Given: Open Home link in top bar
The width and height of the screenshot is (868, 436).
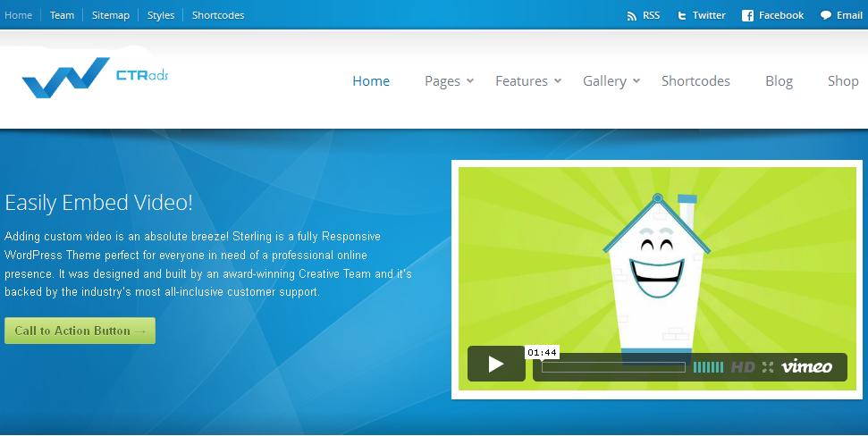Looking at the screenshot, I should click(x=18, y=15).
